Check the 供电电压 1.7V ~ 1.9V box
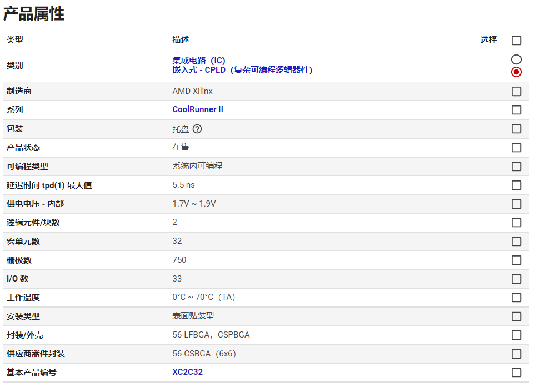Viewport: 535px width, 392px height. tap(516, 204)
